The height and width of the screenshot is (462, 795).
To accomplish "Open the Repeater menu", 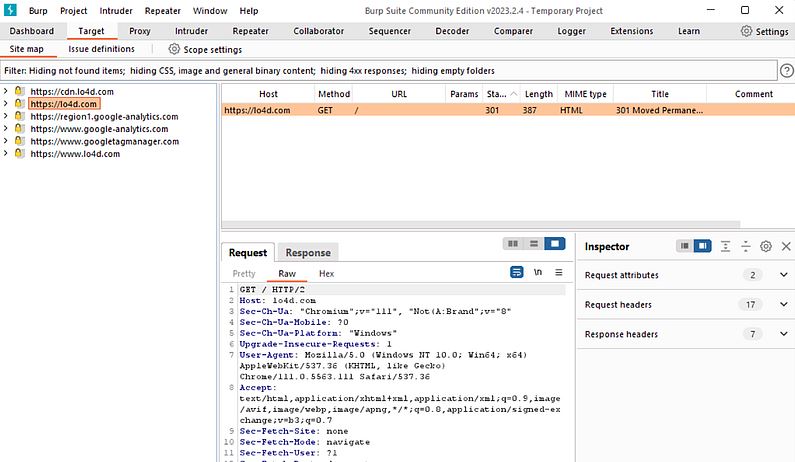I will click(x=162, y=11).
